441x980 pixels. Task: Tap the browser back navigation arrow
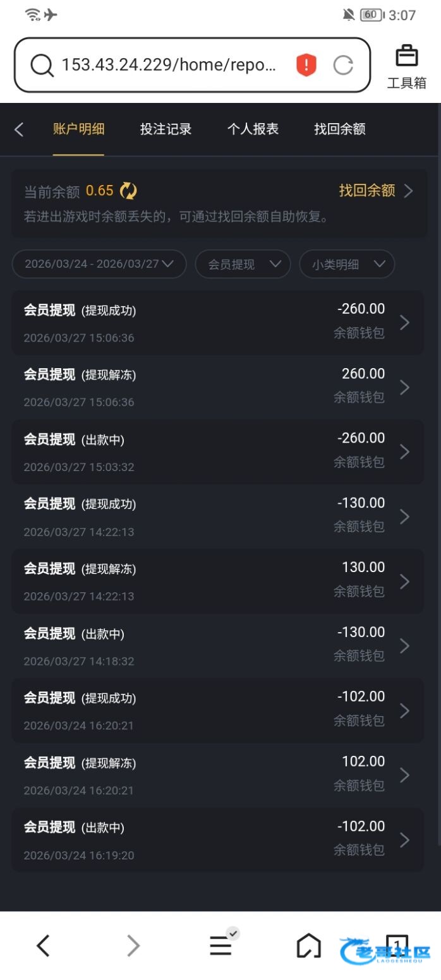click(43, 946)
